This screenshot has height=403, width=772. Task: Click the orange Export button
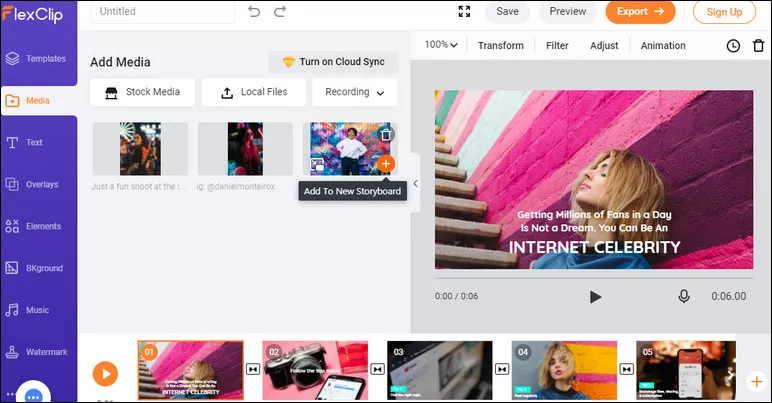coord(640,11)
